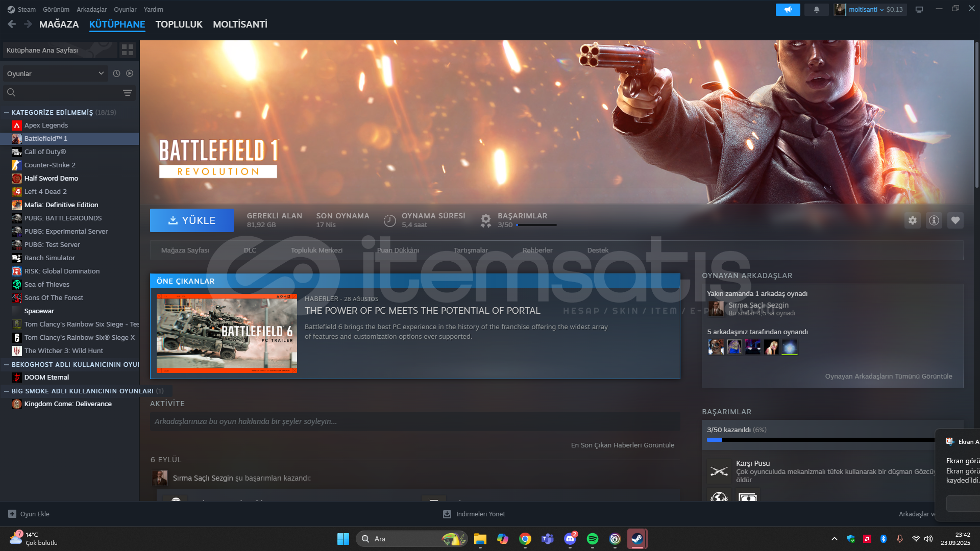Switch to the MAĞAZA tab
The image size is (980, 551).
pos(59,24)
